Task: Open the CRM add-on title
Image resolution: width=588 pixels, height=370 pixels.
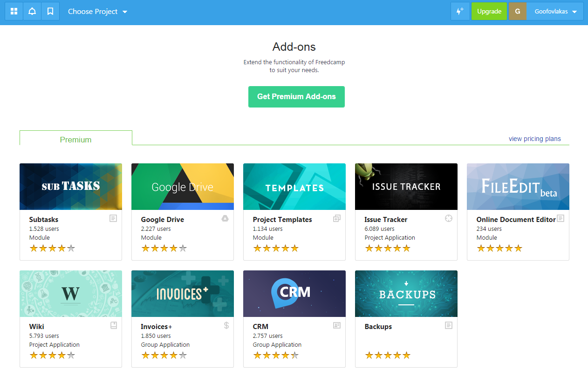Action: click(x=261, y=327)
